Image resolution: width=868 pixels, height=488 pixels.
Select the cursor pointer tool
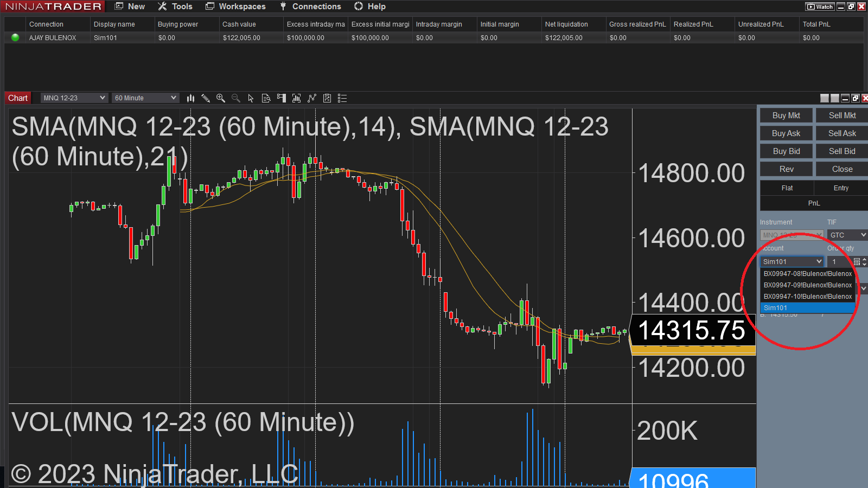[x=251, y=98]
